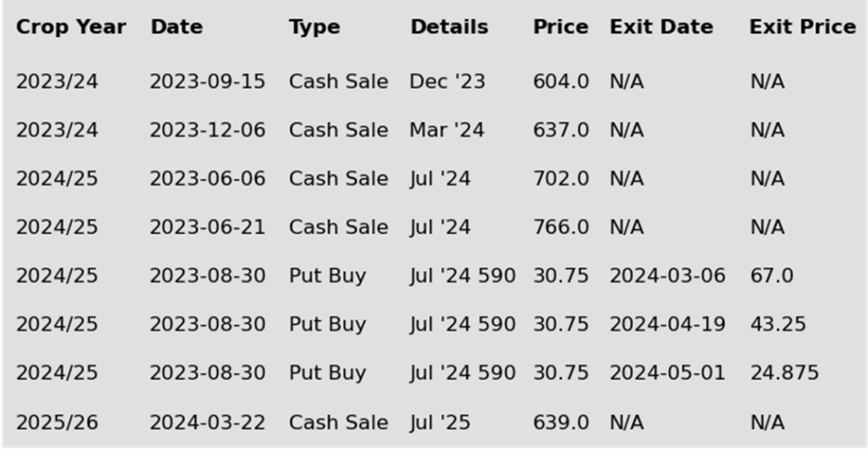Click the Details column header
This screenshot has width=868, height=449.
coord(449,27)
